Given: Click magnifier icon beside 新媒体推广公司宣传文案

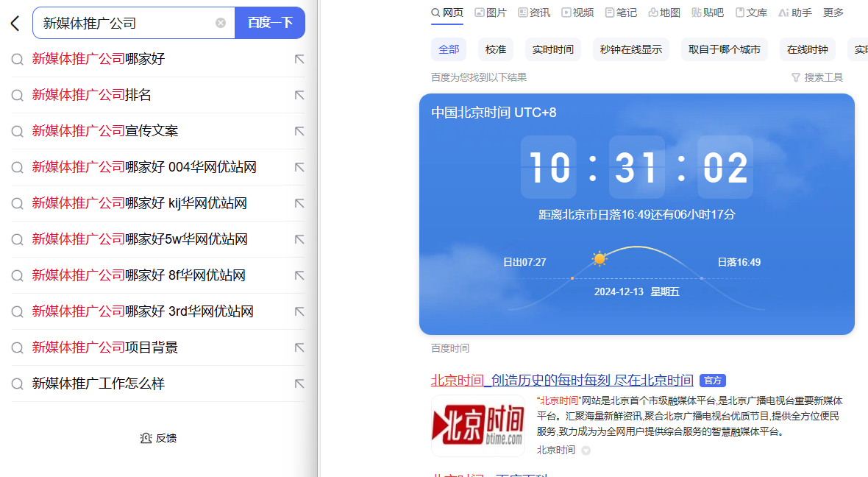Looking at the screenshot, I should 17,131.
